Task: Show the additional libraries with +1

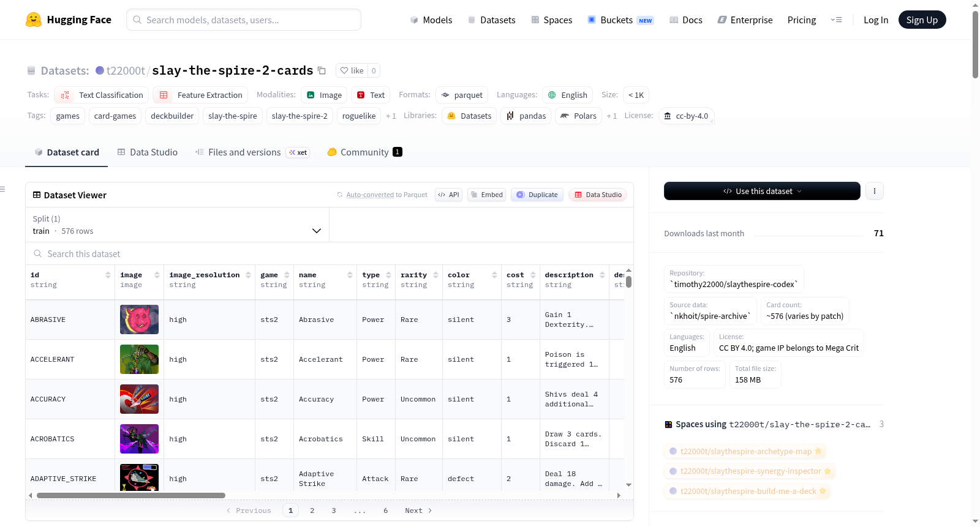Action: click(x=611, y=116)
